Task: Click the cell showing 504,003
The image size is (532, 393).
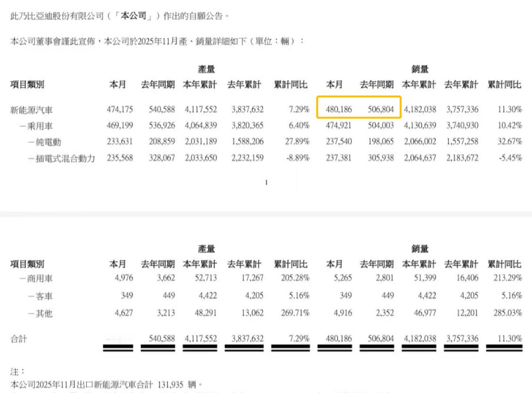Action: coord(381,125)
